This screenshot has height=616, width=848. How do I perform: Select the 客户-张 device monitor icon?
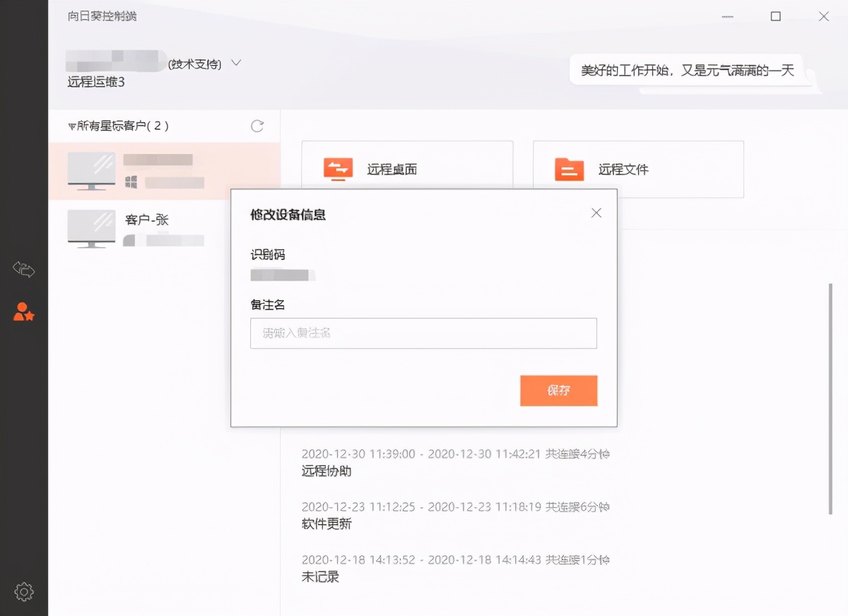pyautogui.click(x=92, y=228)
